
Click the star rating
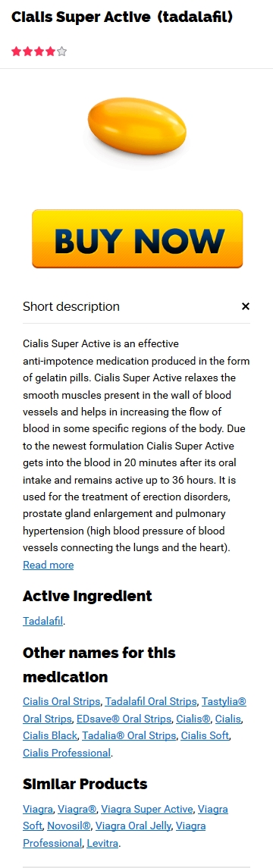pyautogui.click(x=39, y=52)
